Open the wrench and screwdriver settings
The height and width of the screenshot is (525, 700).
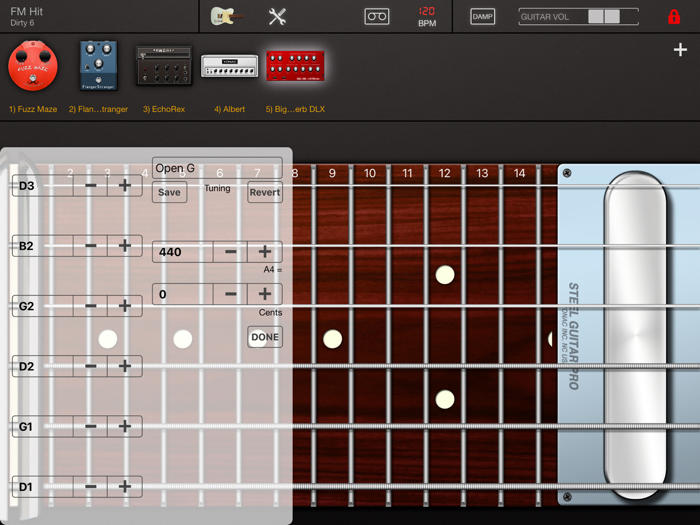click(x=277, y=17)
